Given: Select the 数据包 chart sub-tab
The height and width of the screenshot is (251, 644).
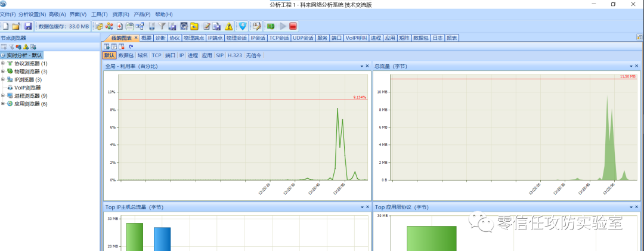Looking at the screenshot, I should click(x=126, y=55).
